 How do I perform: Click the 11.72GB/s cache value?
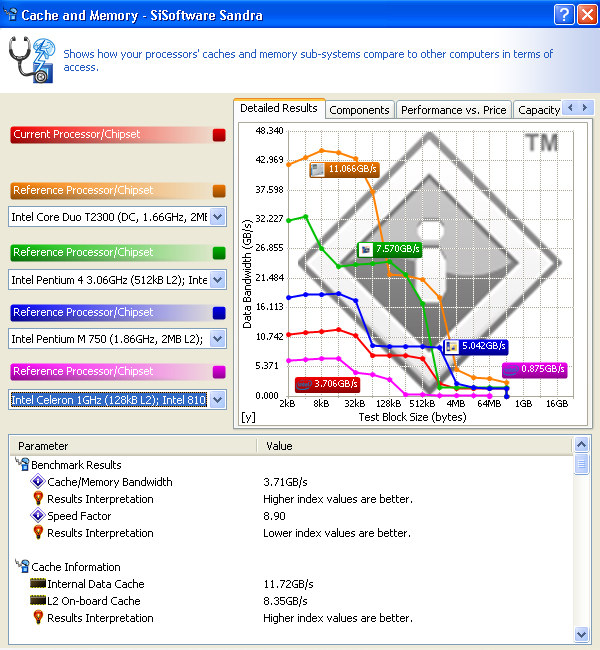(288, 584)
